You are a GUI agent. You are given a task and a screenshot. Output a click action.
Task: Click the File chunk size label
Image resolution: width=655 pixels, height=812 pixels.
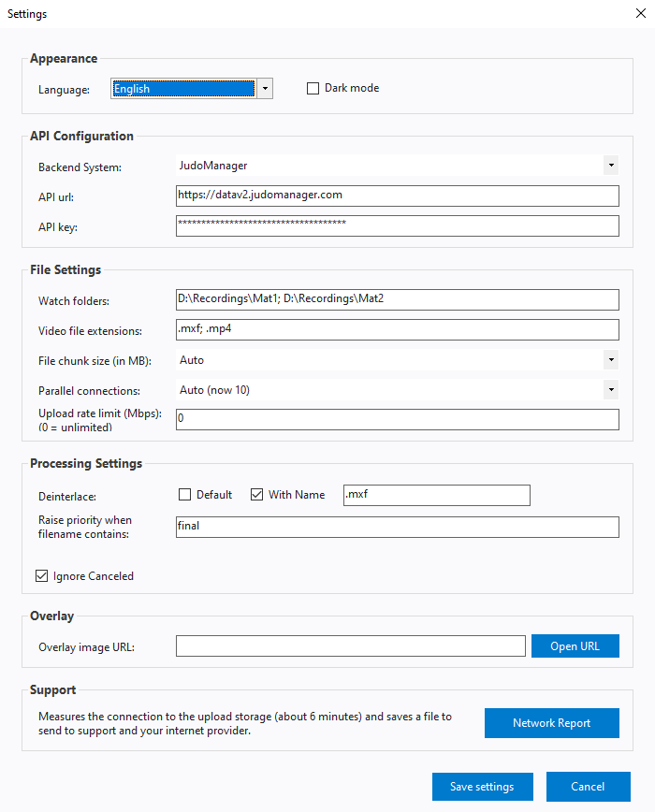tap(95, 361)
